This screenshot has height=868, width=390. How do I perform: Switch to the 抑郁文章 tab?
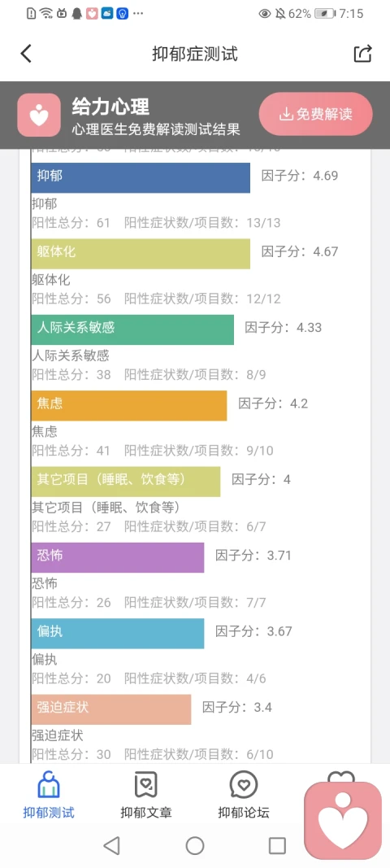coord(146,795)
